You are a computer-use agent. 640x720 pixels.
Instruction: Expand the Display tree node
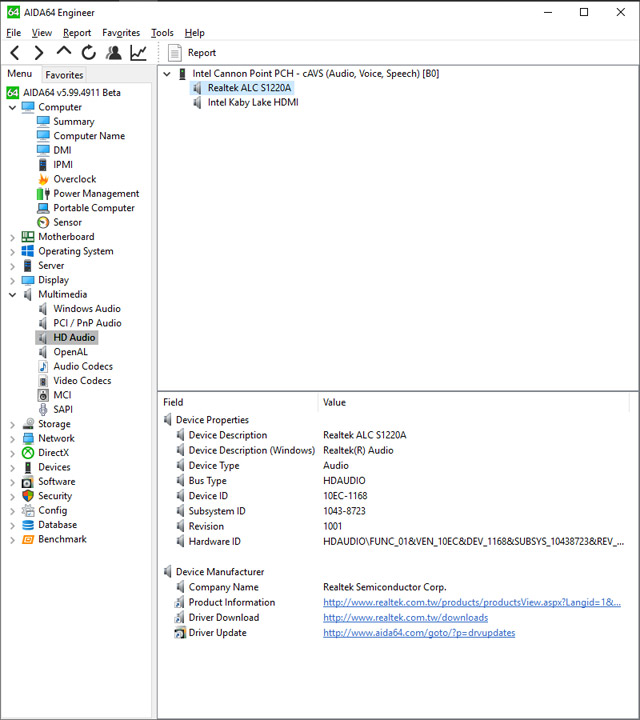coord(12,281)
